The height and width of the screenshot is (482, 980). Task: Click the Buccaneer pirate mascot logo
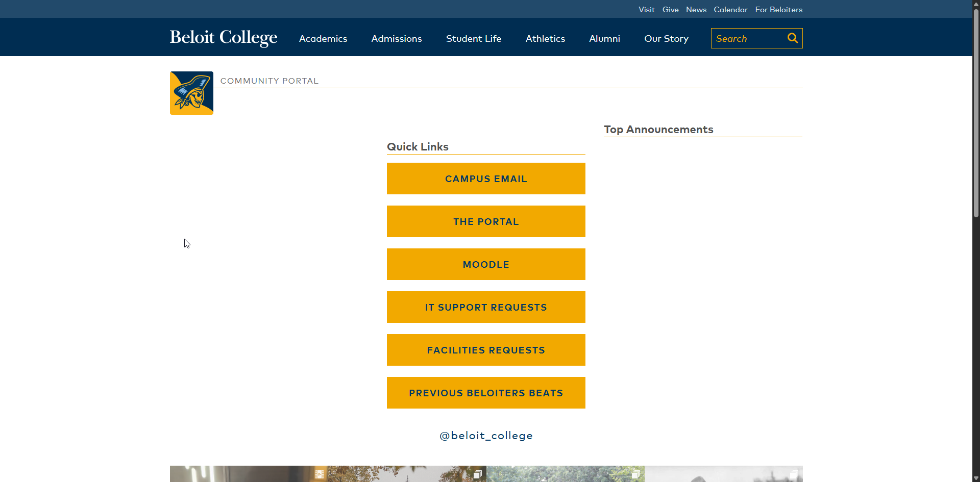point(191,93)
